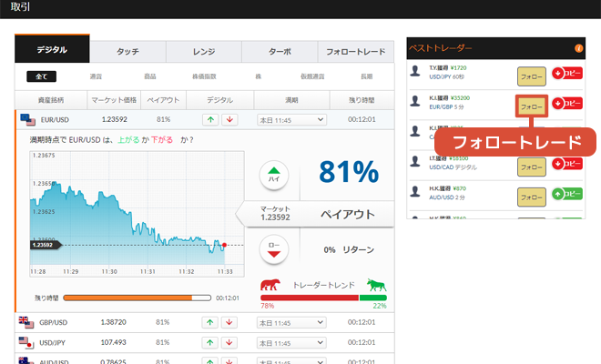Click the K.I. EUR/GBP trader avatar icon
The image size is (601, 364).
coord(415,101)
